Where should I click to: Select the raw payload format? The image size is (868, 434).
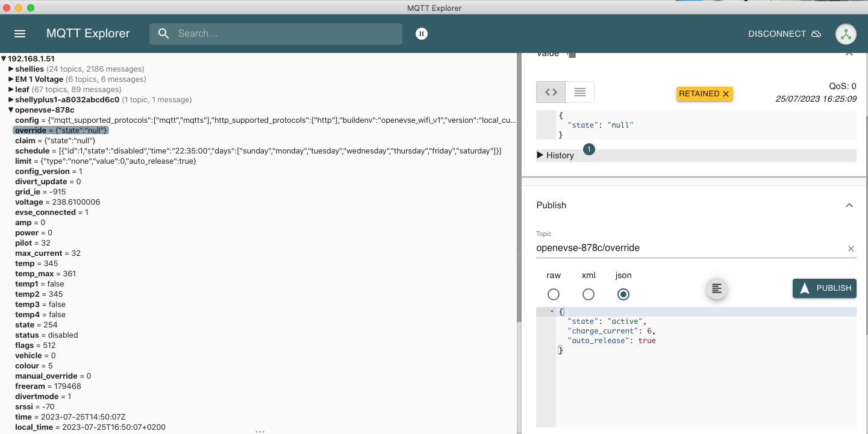(554, 294)
